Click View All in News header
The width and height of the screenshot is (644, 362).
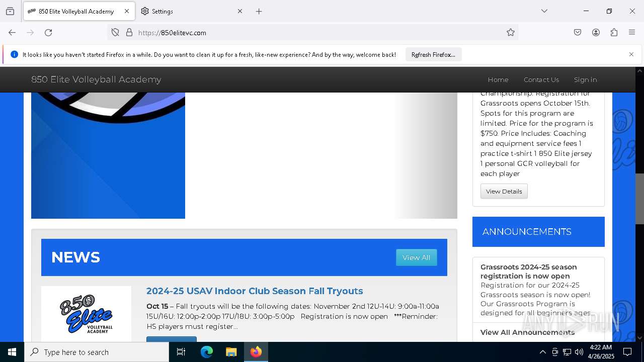(x=417, y=257)
